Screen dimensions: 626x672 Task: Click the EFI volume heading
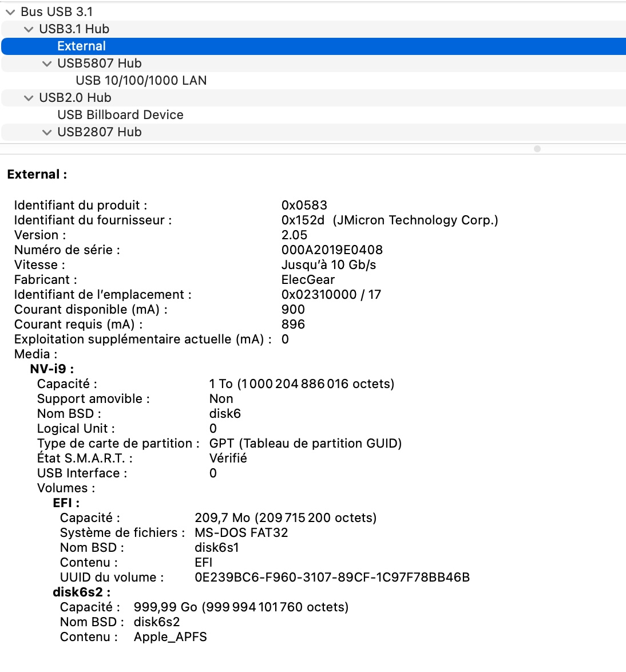66,503
